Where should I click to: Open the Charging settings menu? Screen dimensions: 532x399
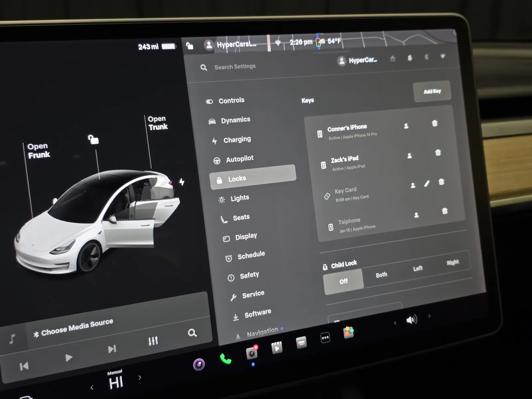237,140
